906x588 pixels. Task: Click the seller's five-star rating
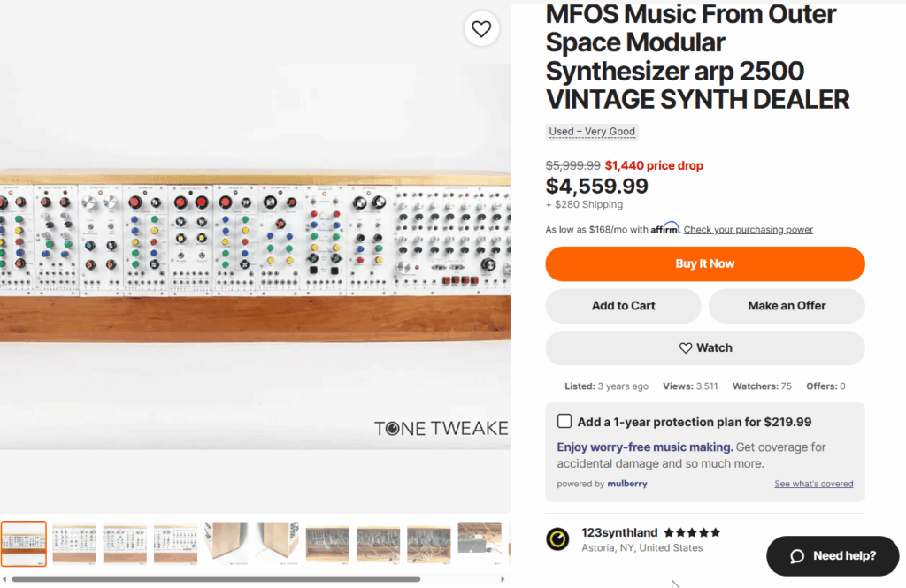(x=692, y=532)
